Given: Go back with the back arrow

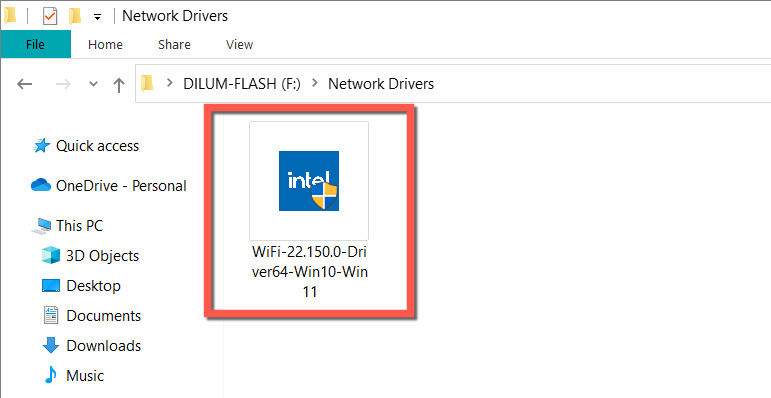Looking at the screenshot, I should click(25, 84).
